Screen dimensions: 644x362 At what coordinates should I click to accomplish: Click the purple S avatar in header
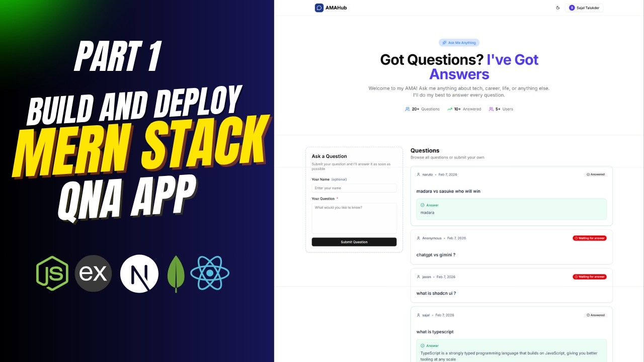click(x=572, y=8)
